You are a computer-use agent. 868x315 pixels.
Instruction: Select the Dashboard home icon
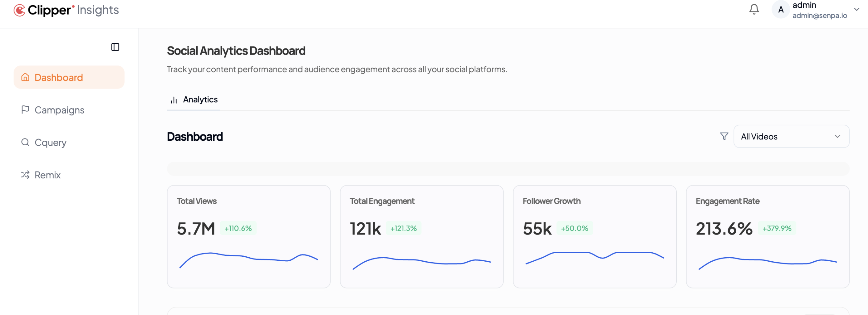25,77
